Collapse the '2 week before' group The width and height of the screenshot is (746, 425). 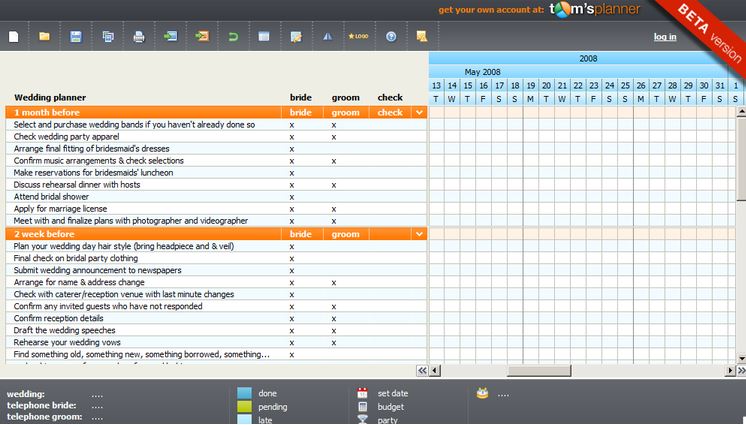tap(419, 234)
